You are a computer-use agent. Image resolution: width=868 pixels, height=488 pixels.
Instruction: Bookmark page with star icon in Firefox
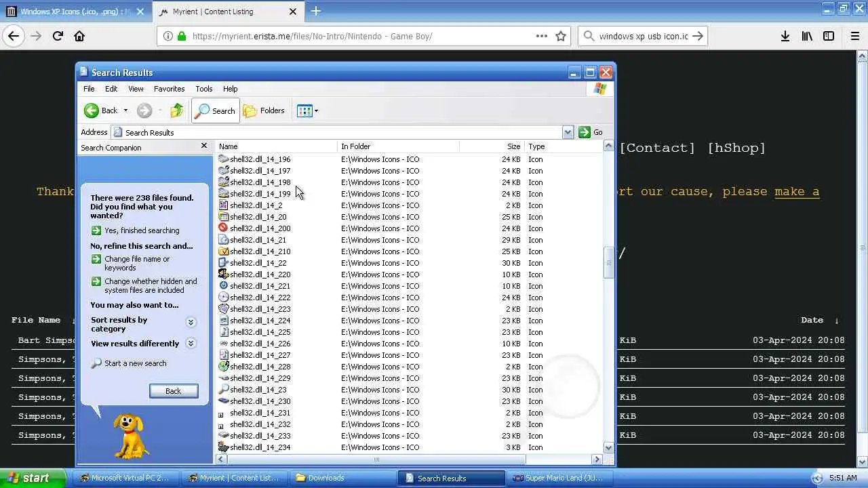[561, 37]
